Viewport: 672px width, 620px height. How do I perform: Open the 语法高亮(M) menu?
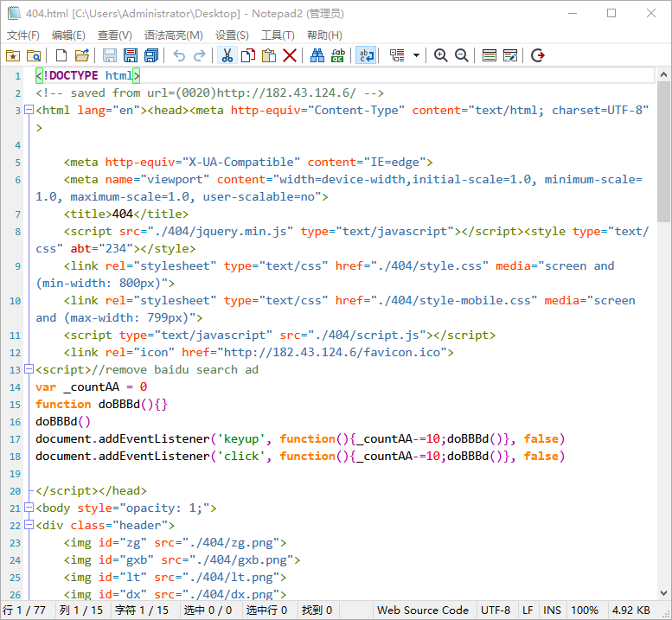[x=173, y=35]
